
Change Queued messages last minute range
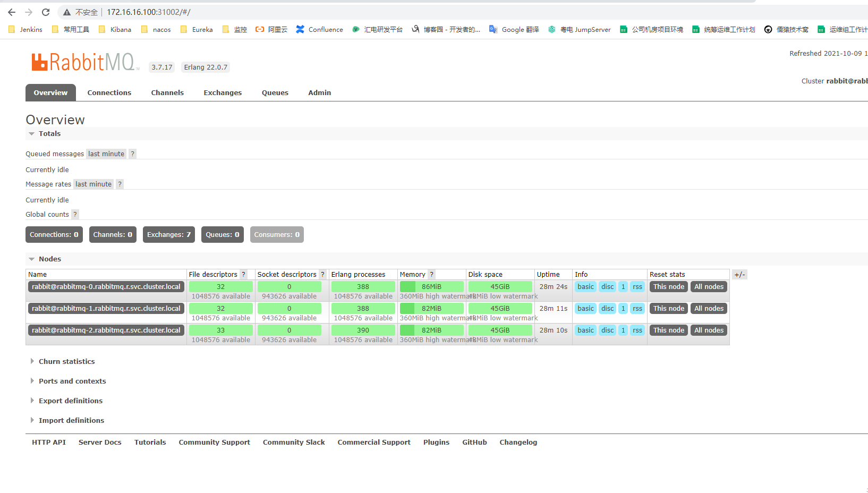[x=106, y=154]
